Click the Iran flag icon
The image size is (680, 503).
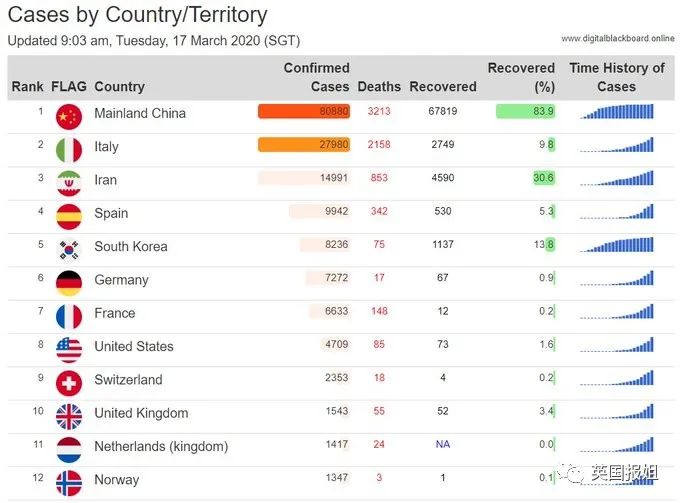tap(69, 183)
